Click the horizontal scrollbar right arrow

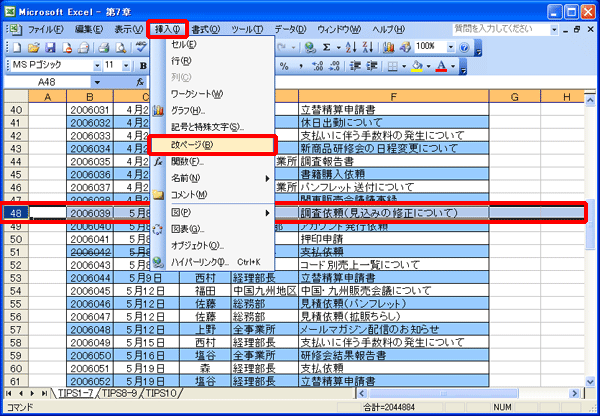pyautogui.click(x=574, y=393)
